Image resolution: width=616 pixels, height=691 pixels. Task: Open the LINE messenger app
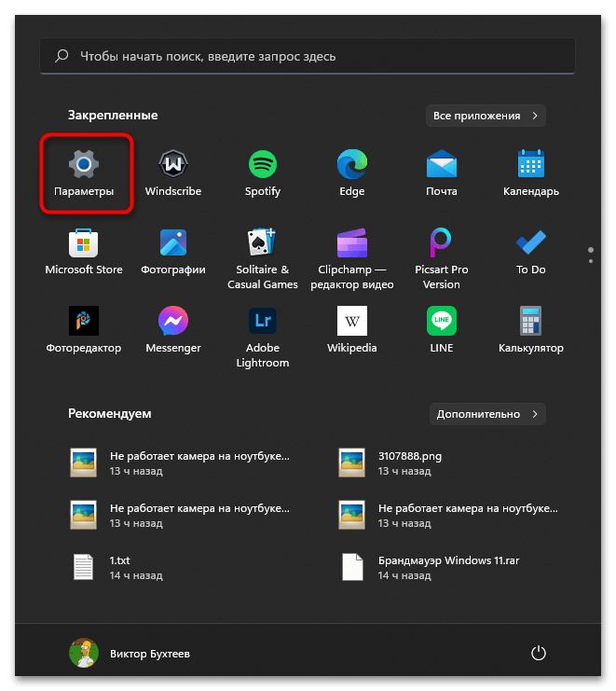[441, 330]
